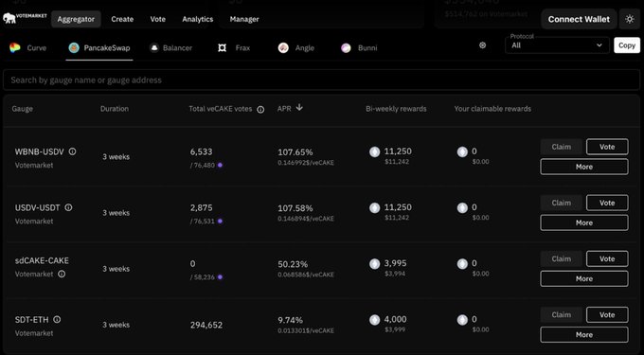Click Claim for the USDV-USDT gauge

[x=562, y=203]
